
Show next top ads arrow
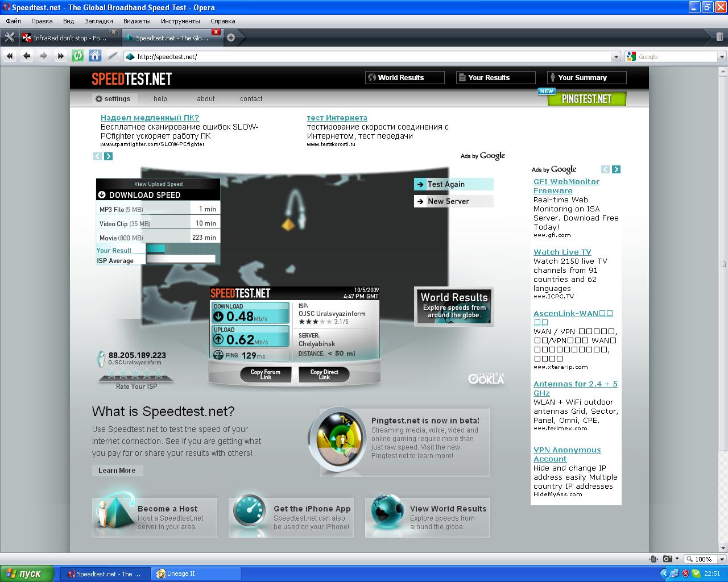click(109, 156)
